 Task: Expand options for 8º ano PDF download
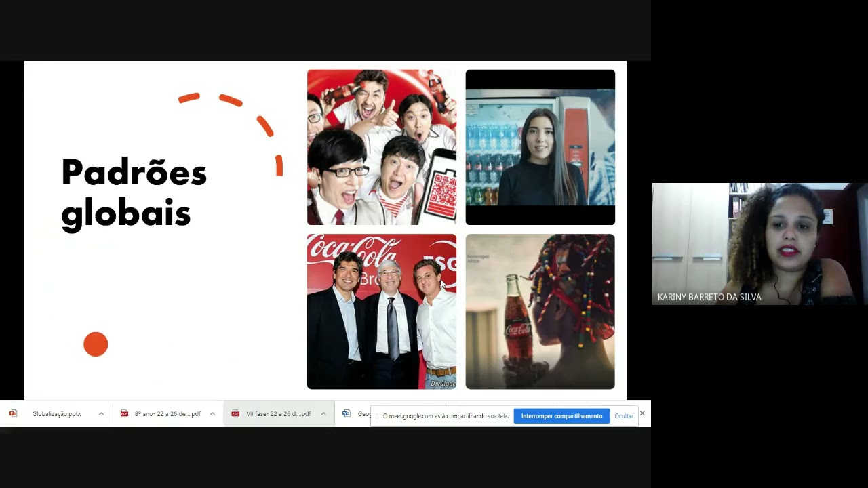212,413
